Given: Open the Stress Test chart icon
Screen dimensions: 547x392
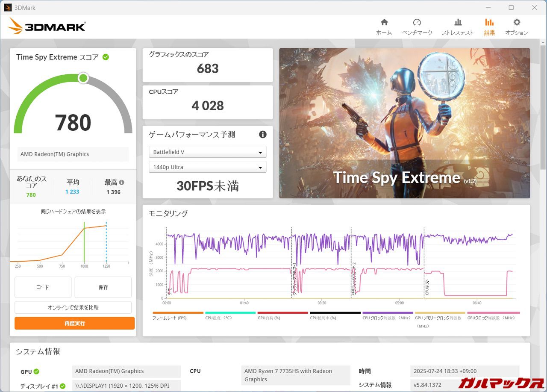Looking at the screenshot, I should (x=458, y=23).
